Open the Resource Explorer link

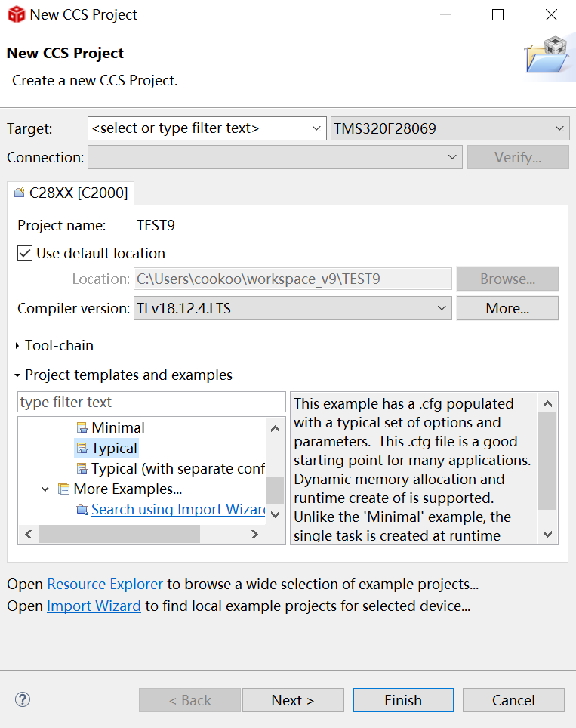click(105, 585)
